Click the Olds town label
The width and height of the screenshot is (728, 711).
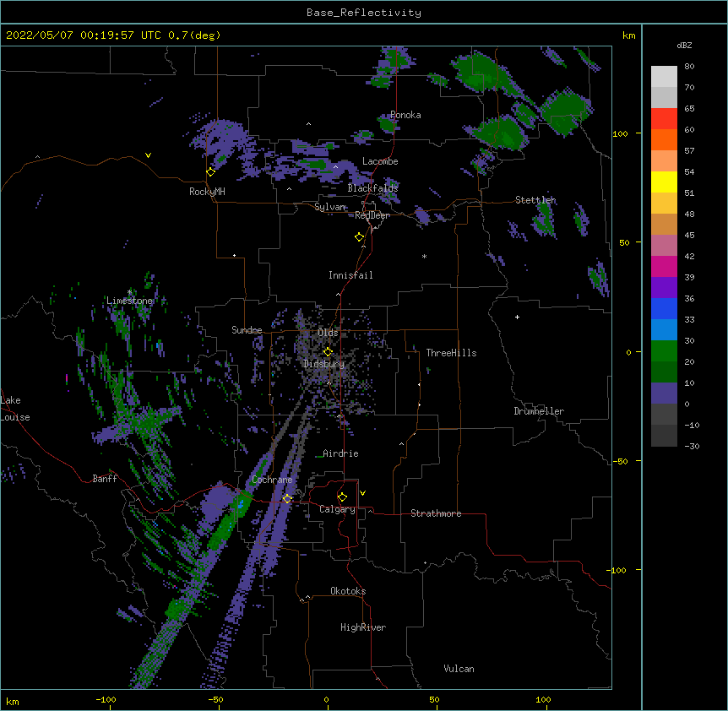pos(328,333)
